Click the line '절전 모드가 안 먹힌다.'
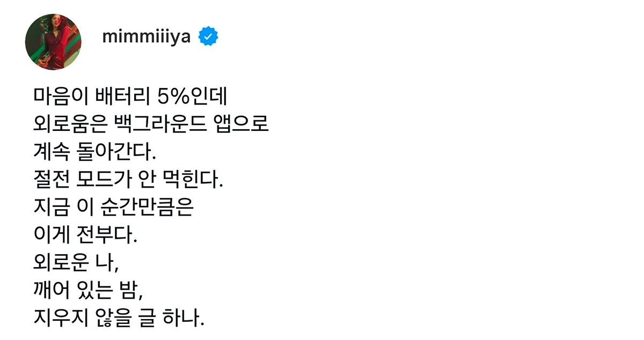 [126, 181]
